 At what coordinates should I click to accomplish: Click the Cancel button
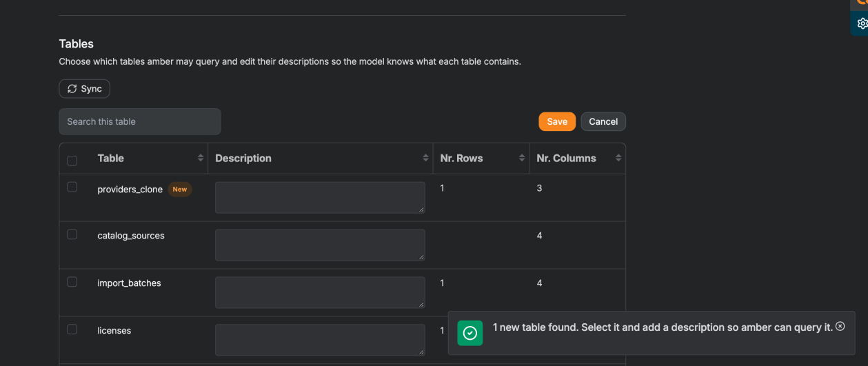(603, 121)
